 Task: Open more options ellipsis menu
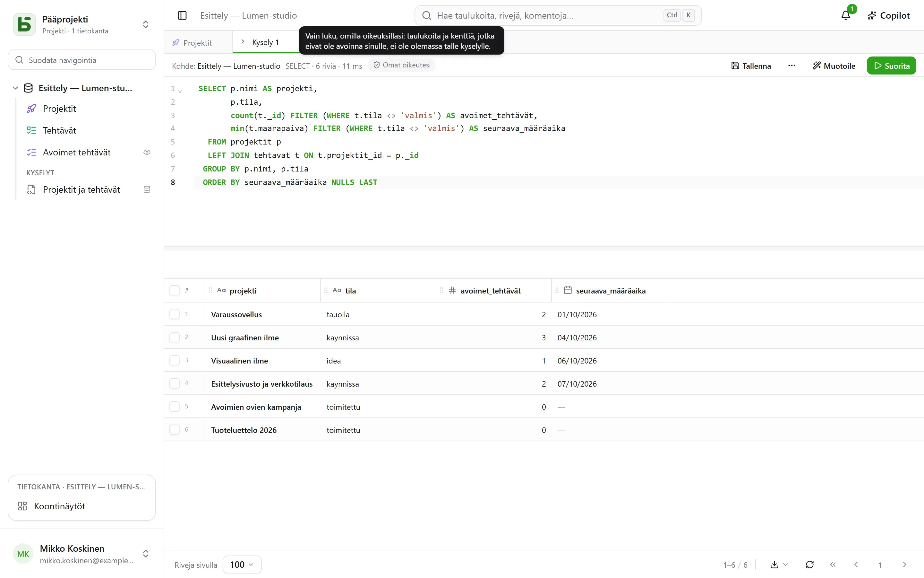coord(791,66)
